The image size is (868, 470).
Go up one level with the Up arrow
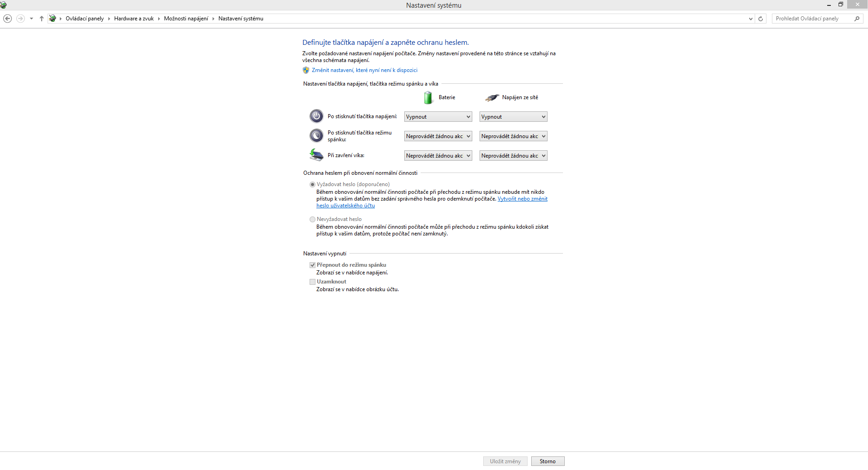[42, 19]
